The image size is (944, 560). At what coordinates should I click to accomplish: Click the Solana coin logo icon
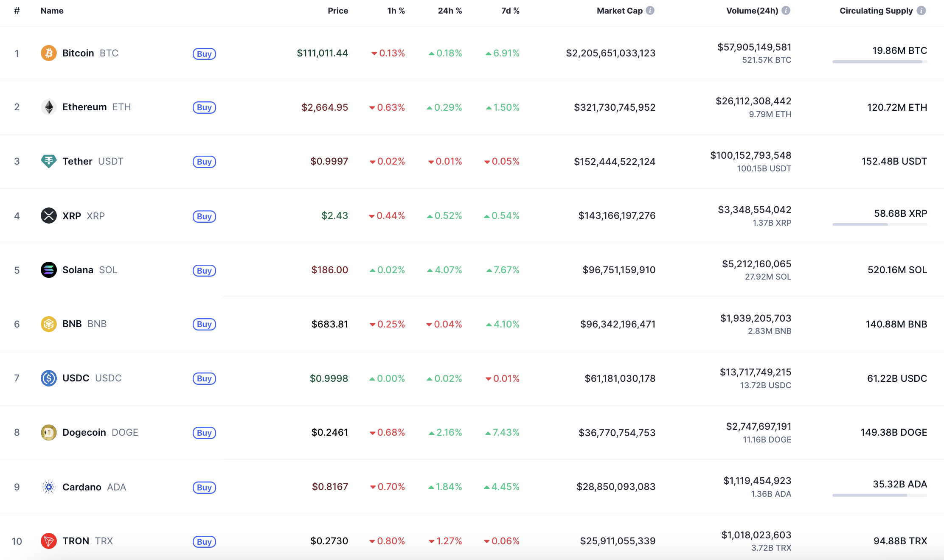49,270
